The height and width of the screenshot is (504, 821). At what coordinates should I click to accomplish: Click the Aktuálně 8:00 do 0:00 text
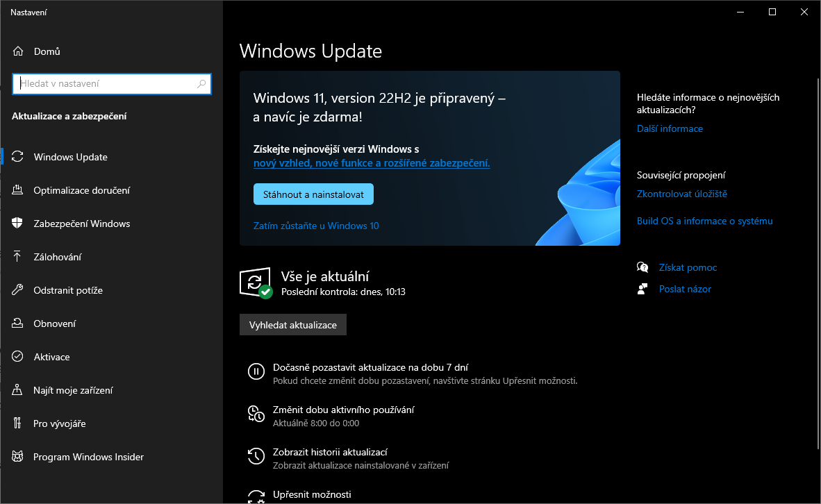pyautogui.click(x=316, y=423)
